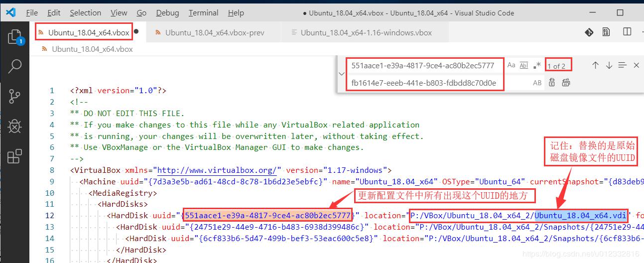Screen dimensions: 644x263
Task: Click line number 16 in gutter
Action: click(x=49, y=260)
